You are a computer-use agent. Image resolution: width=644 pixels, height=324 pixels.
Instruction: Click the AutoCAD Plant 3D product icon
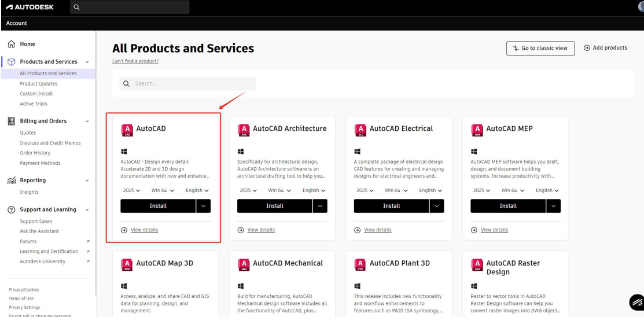coord(360,265)
